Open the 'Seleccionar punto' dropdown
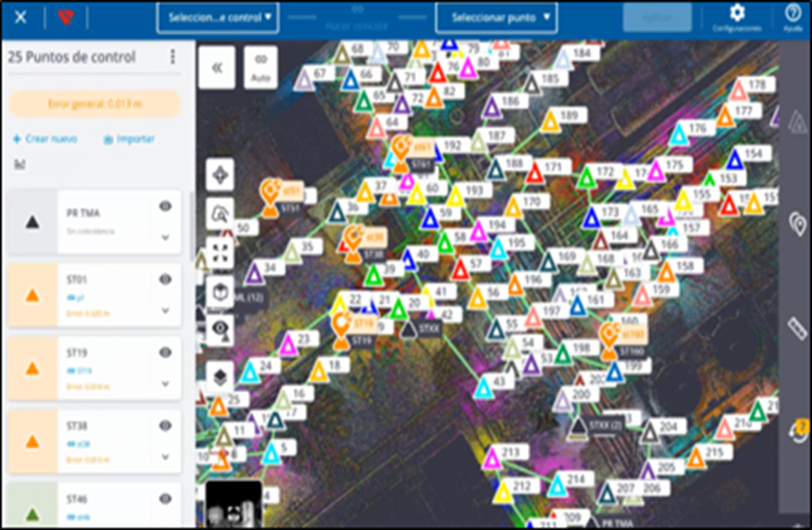Screen dimensions: 812x530 (497, 17)
